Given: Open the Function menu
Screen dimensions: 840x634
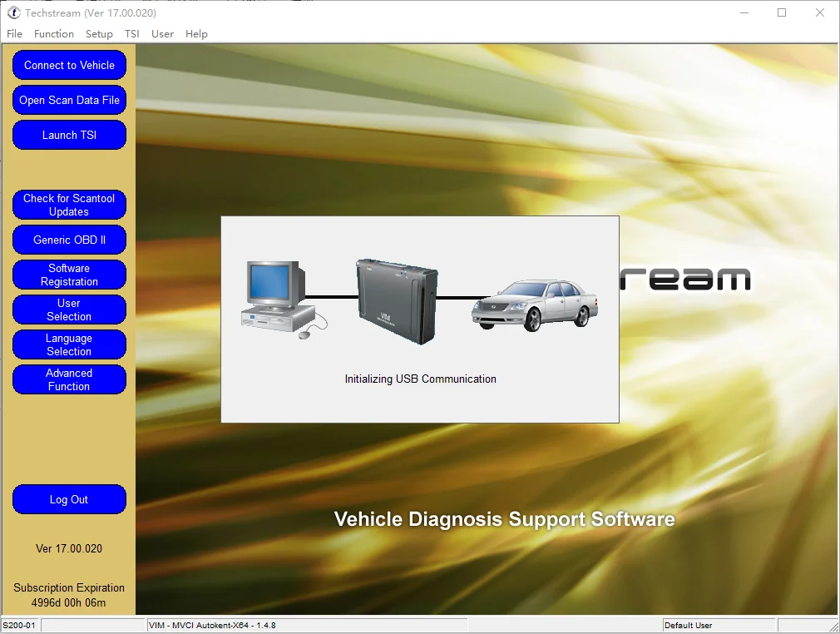Looking at the screenshot, I should pos(53,34).
